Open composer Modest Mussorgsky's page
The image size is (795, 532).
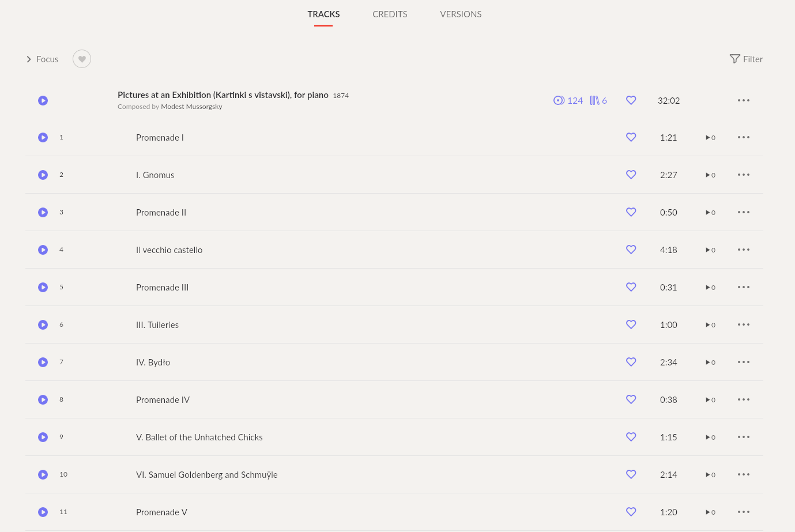(x=191, y=106)
